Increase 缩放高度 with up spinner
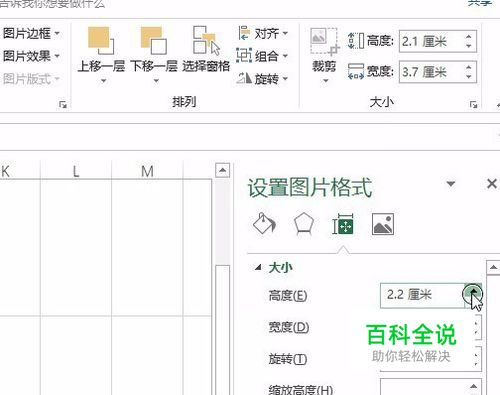 (x=473, y=386)
